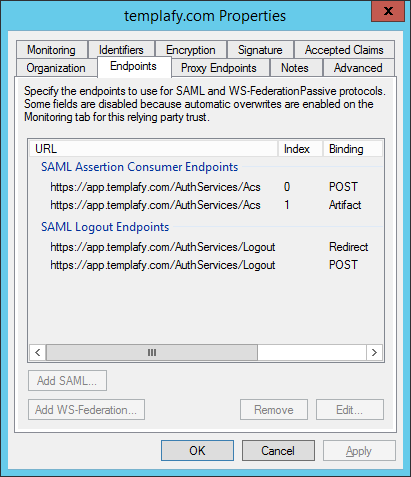Select the Logout endpoint with POST binding
Image resolution: width=411 pixels, height=477 pixels.
[206, 265]
